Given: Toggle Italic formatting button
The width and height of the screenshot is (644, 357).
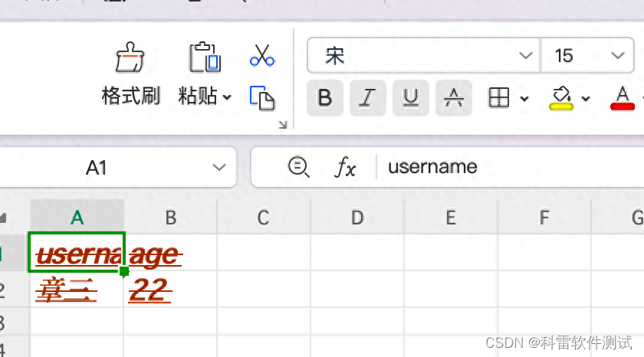Looking at the screenshot, I should click(x=367, y=98).
